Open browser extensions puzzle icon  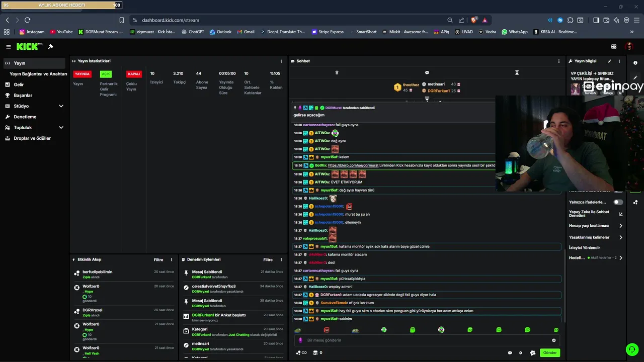click(x=570, y=20)
